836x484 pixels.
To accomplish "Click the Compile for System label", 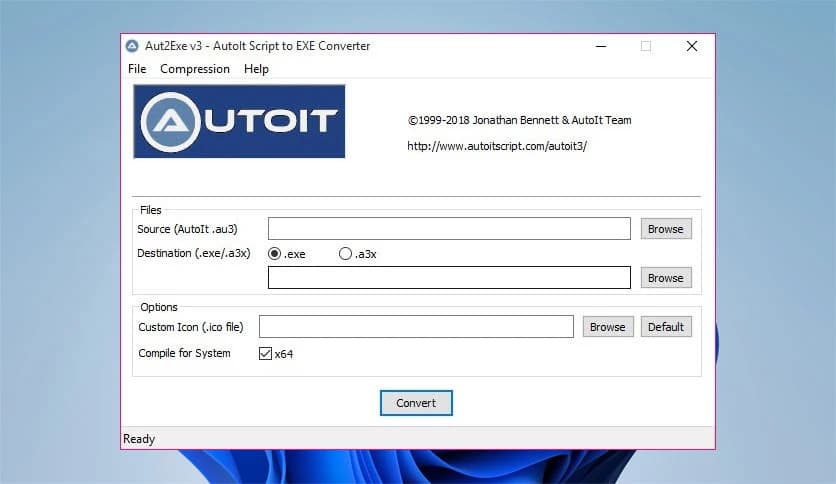I will [184, 353].
